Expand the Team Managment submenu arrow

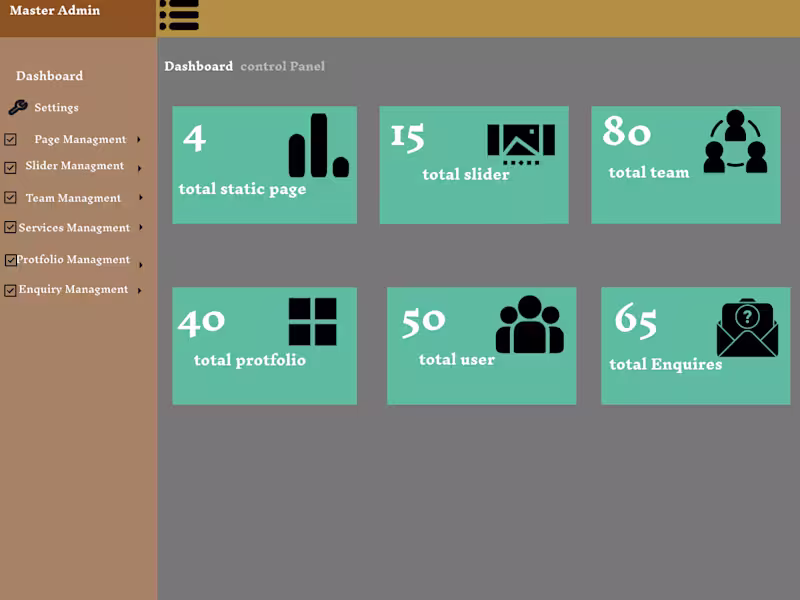tap(140, 197)
